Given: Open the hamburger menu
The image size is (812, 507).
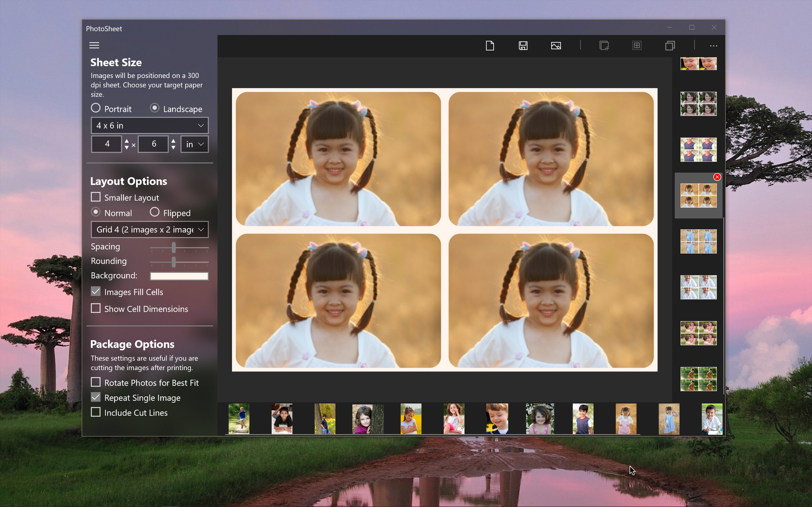Looking at the screenshot, I should pyautogui.click(x=94, y=45).
